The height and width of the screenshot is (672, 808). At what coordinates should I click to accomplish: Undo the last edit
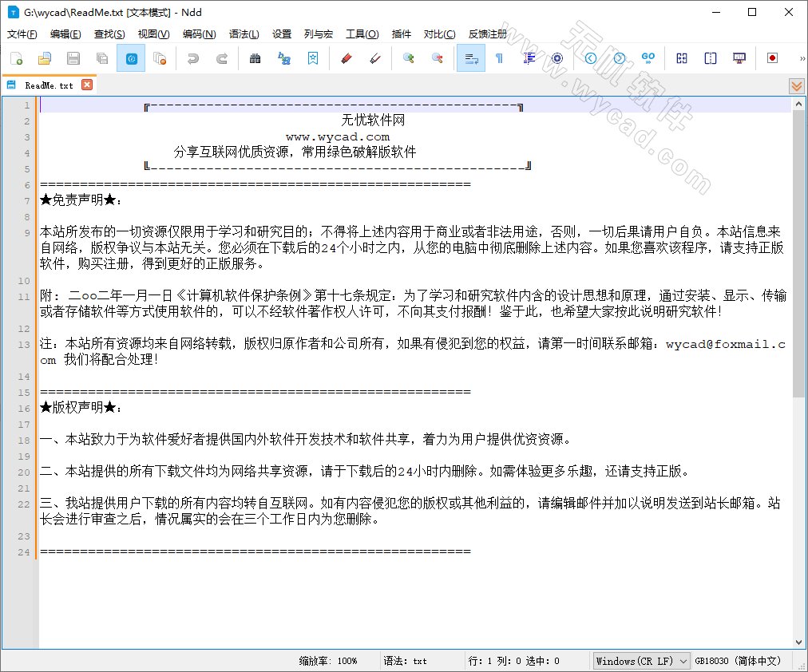(192, 58)
